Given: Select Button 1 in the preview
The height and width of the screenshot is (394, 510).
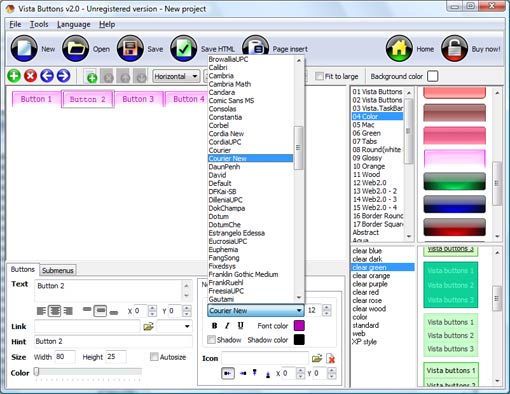Looking at the screenshot, I should coord(36,99).
